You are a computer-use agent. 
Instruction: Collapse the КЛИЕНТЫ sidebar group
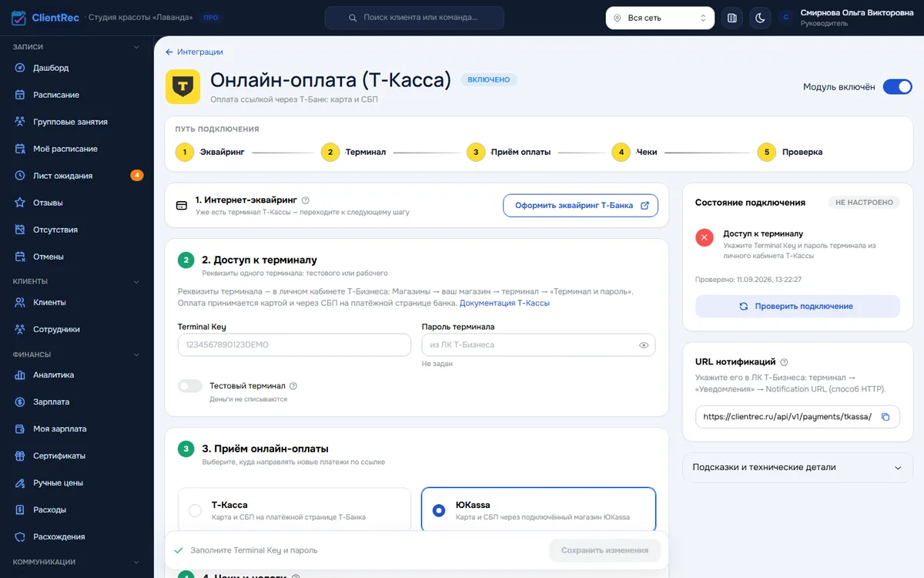136,281
